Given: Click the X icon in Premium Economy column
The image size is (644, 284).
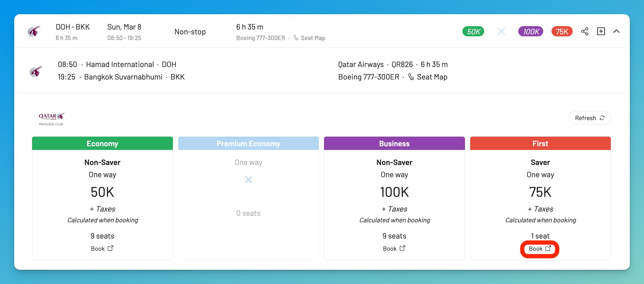Looking at the screenshot, I should 249,179.
